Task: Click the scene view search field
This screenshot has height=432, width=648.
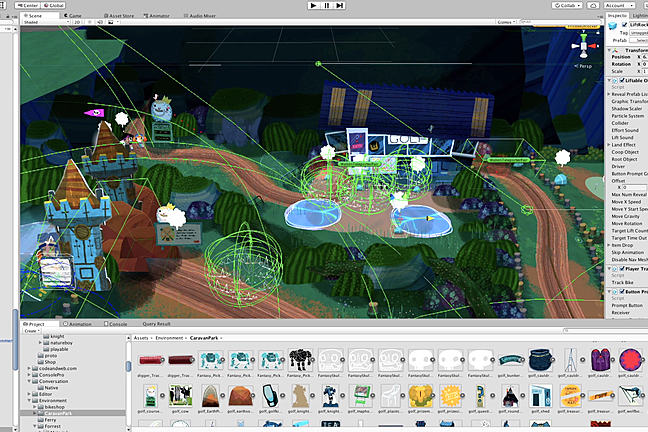Action: (x=559, y=22)
